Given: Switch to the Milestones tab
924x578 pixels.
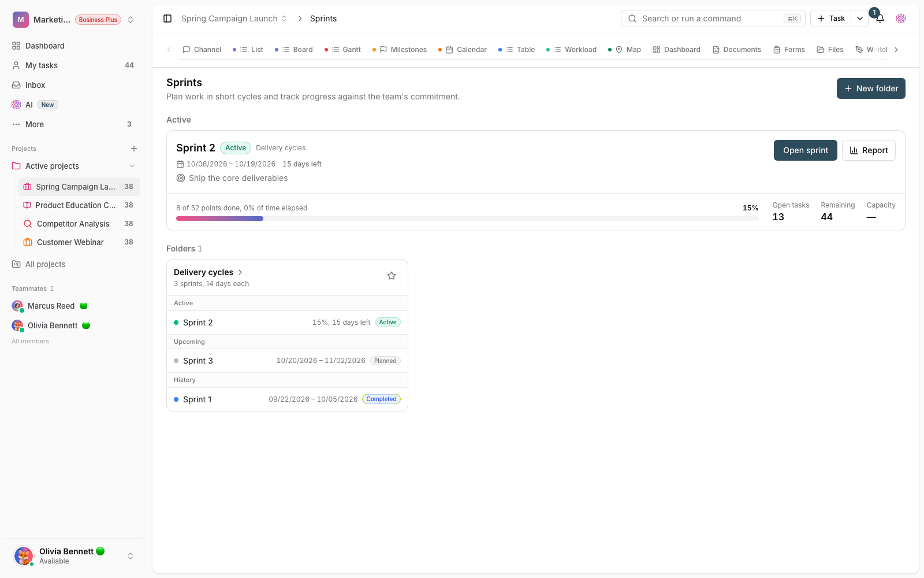Looking at the screenshot, I should [400, 50].
